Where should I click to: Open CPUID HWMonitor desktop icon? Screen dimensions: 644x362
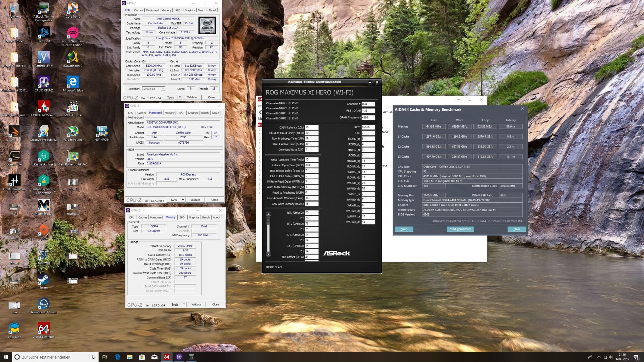[43, 108]
